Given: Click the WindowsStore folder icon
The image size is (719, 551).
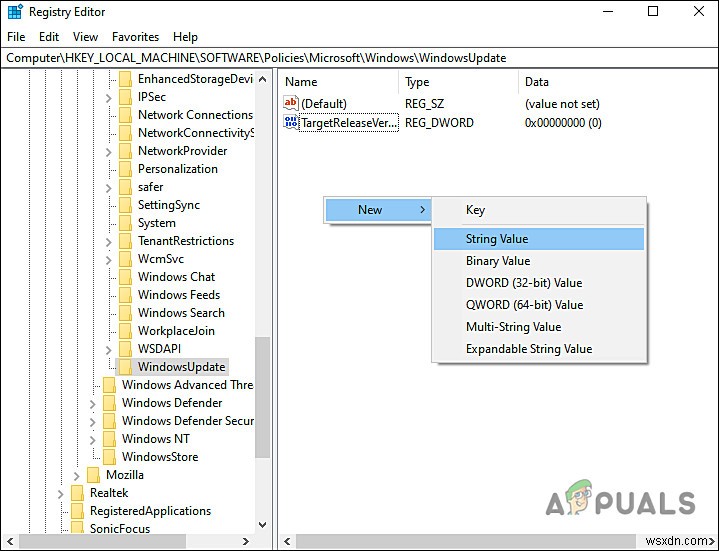Looking at the screenshot, I should 109,457.
